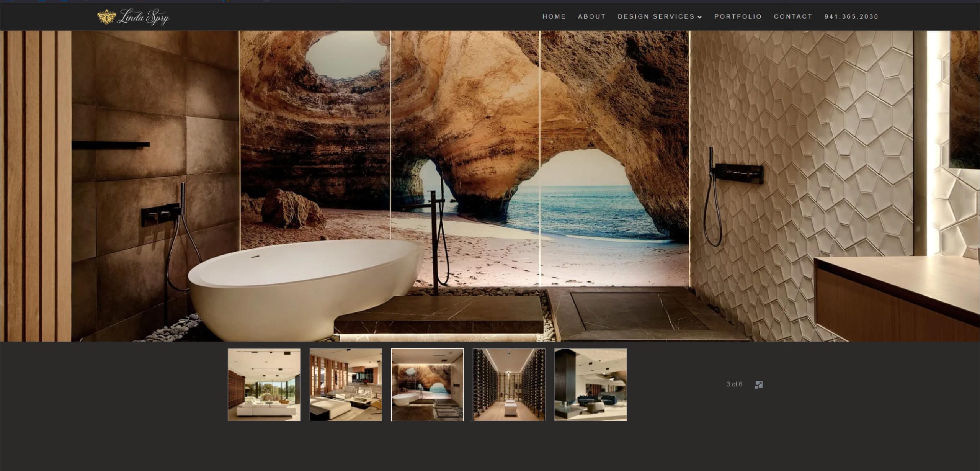Viewport: 980px width, 471px height.
Task: Open the ABOUT page from the navigation
Action: [x=591, y=17]
